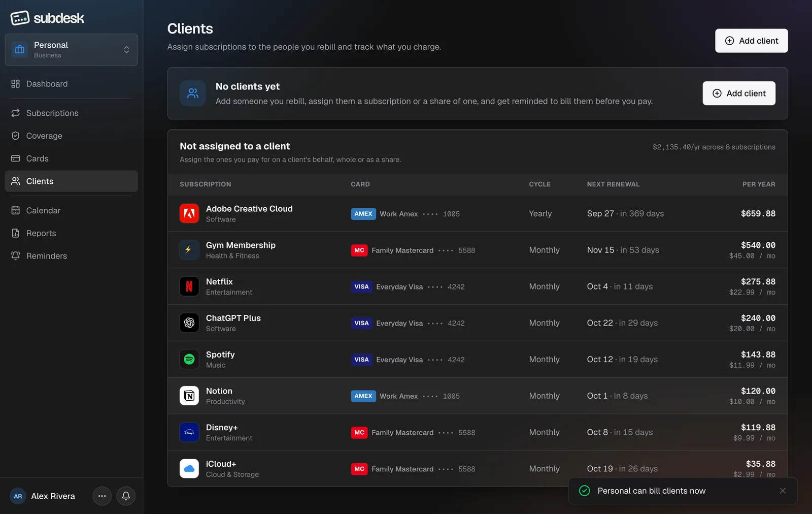The width and height of the screenshot is (812, 514).
Task: Click the Nov 15 renewal date
Action: pyautogui.click(x=600, y=250)
